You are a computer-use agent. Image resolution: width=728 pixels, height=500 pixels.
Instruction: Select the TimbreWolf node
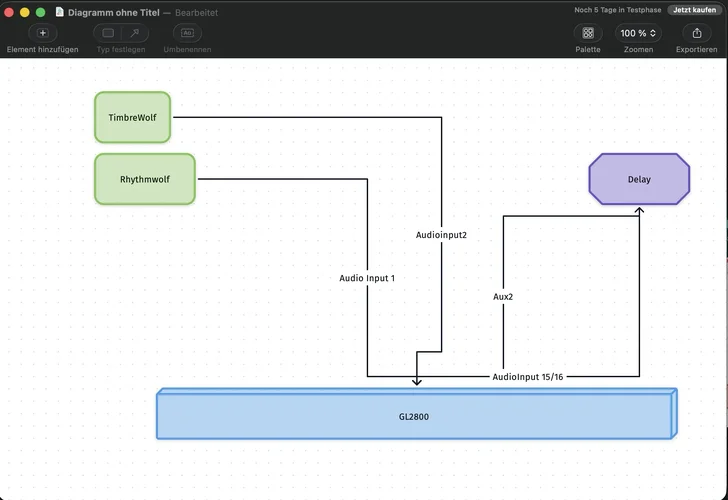tap(133, 117)
